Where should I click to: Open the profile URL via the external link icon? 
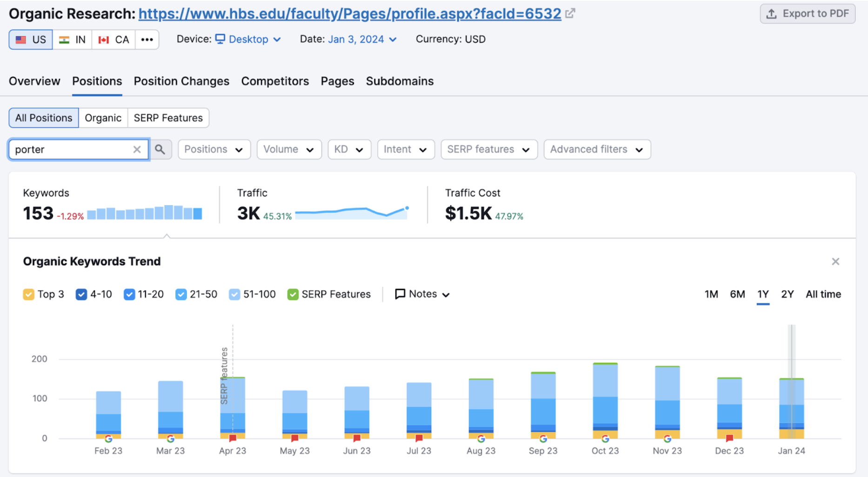571,13
